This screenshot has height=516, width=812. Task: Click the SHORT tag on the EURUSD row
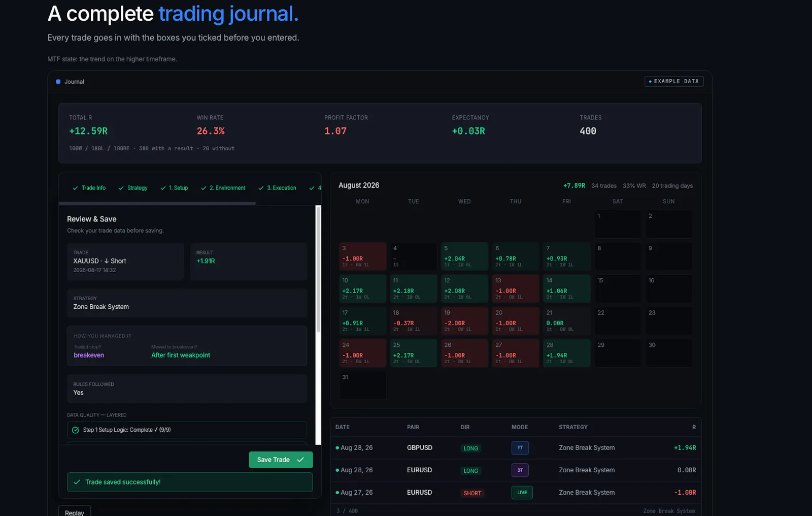click(x=472, y=493)
